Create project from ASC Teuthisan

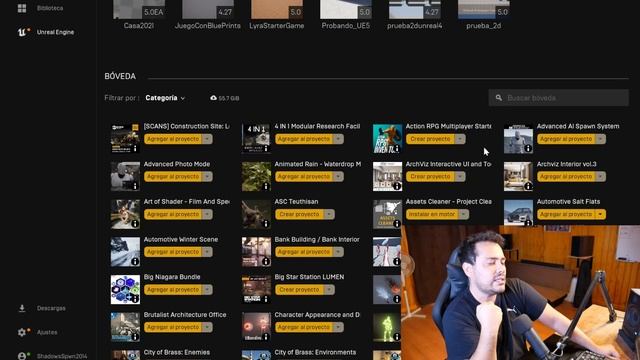tap(299, 214)
